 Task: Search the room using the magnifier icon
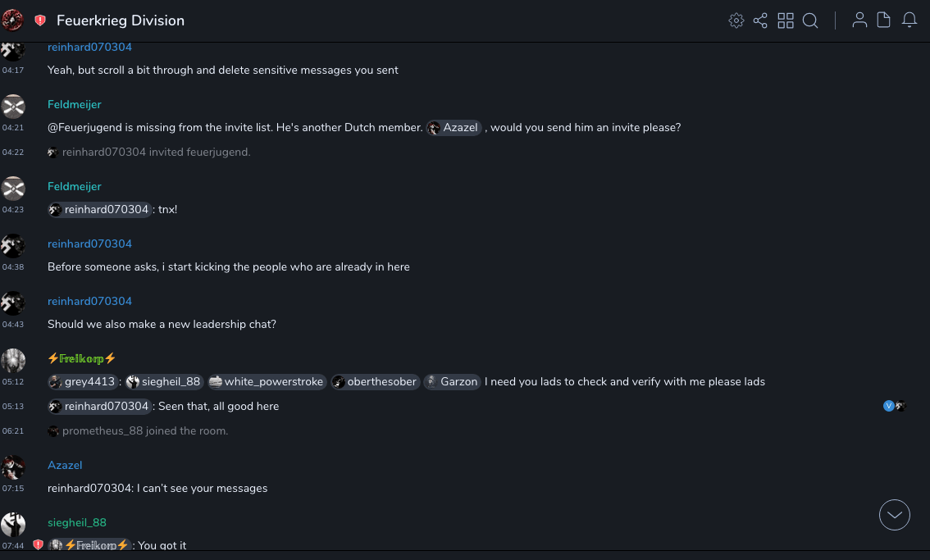[810, 20]
